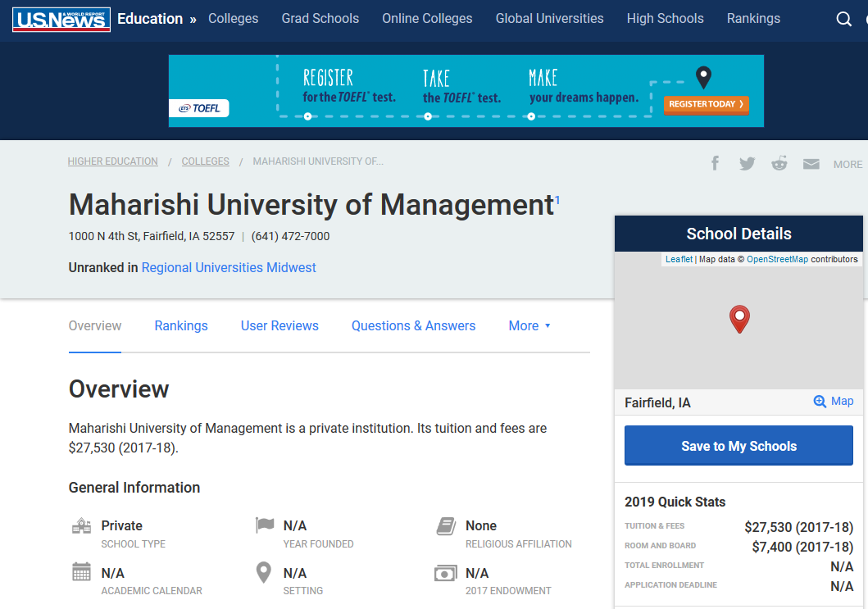The height and width of the screenshot is (609, 868).
Task: Click the zoom magnifier beside Map
Action: (x=820, y=402)
